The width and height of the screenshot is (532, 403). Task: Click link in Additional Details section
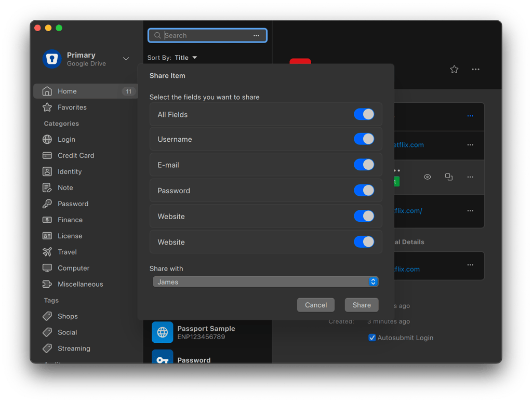coord(407,269)
